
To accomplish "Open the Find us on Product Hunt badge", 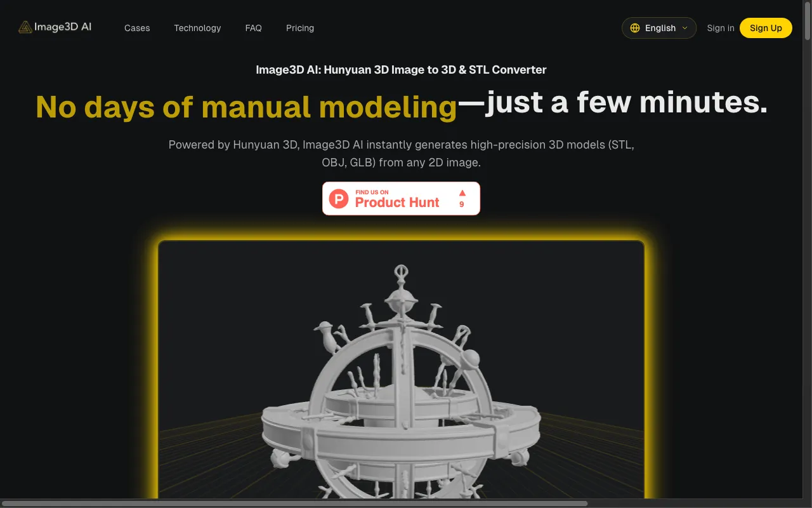I will tap(401, 198).
